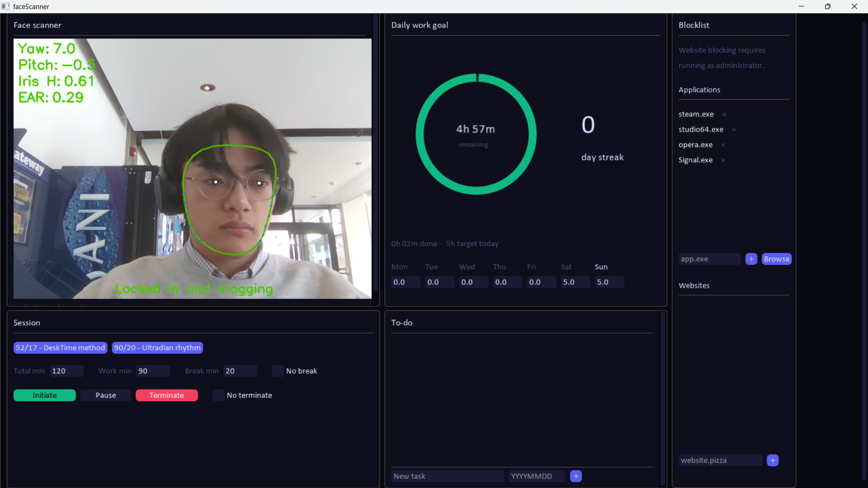Remove steam.exe from the blocklist
Screen dimensions: 868x488
724,115
